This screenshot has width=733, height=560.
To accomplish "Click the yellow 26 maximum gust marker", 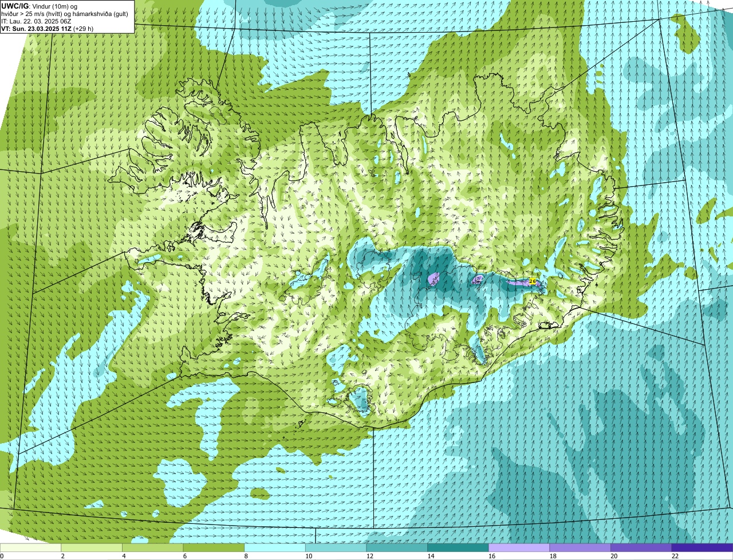I will [533, 281].
